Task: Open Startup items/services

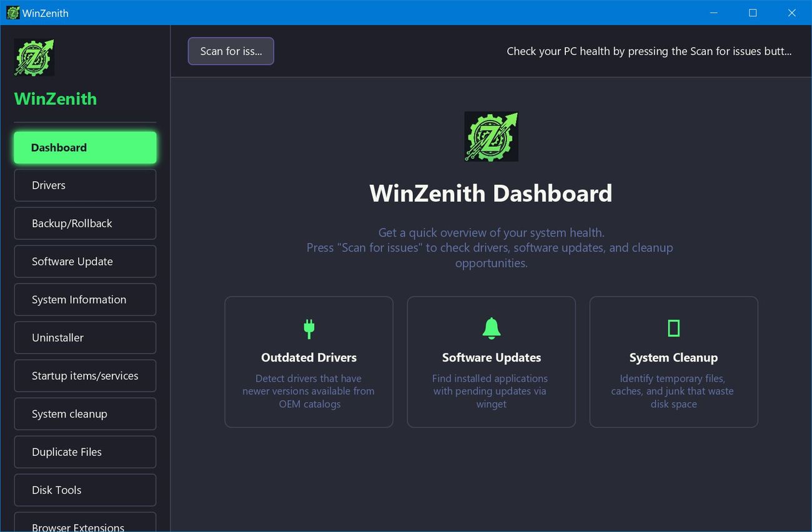Action: 85,376
